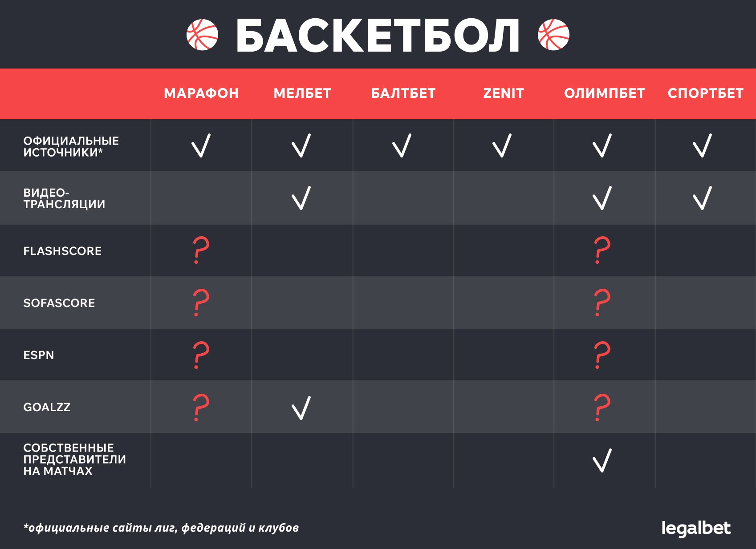Image resolution: width=756 pixels, height=549 pixels.
Task: Select the БАЛТБЕТ column header
Action: tap(403, 93)
